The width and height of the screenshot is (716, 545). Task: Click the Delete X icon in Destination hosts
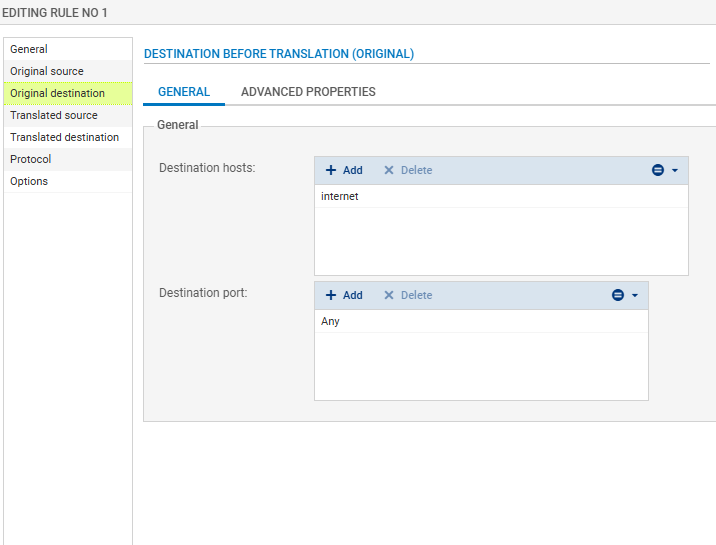tap(389, 170)
